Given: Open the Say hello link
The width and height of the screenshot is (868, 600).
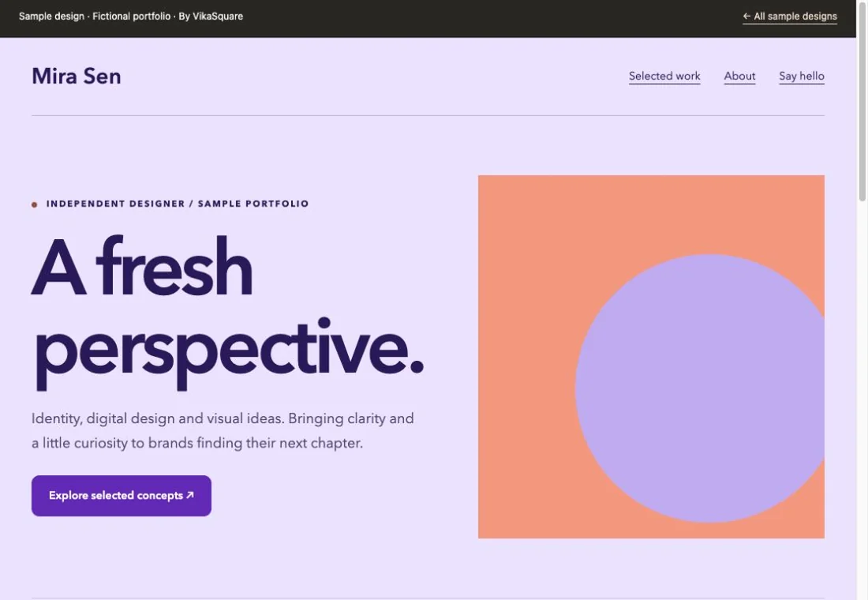Looking at the screenshot, I should pos(802,76).
